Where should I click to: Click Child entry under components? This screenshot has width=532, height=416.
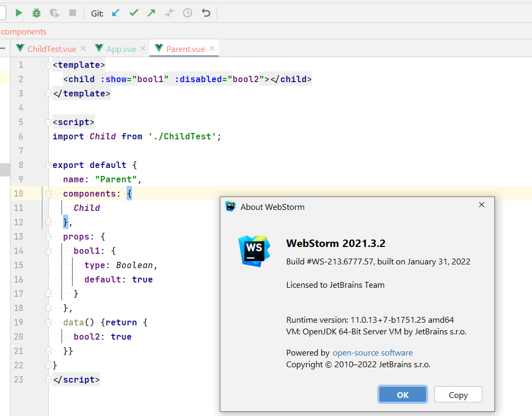[87, 208]
